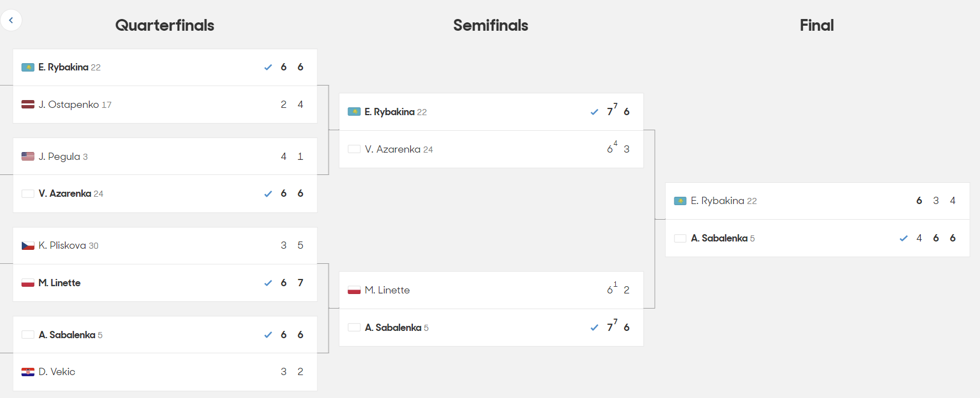The image size is (980, 398).
Task: Open D. Vekic player name
Action: pyautogui.click(x=56, y=372)
